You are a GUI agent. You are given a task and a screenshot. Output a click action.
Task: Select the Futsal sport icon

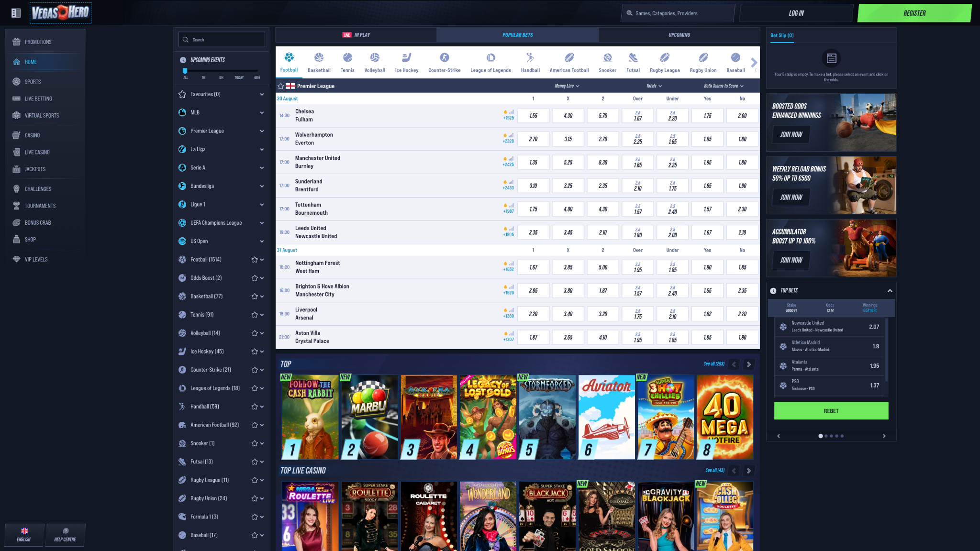[x=633, y=58]
